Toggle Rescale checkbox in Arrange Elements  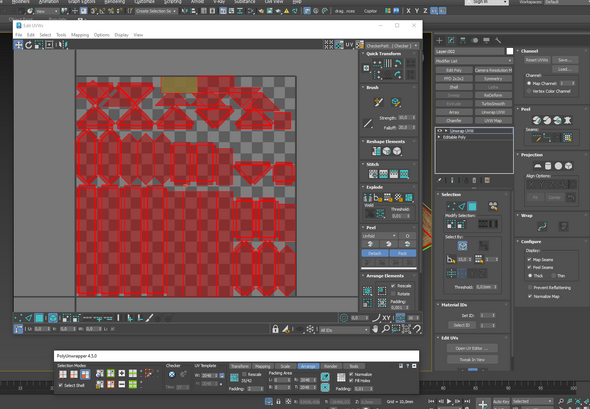(x=393, y=286)
